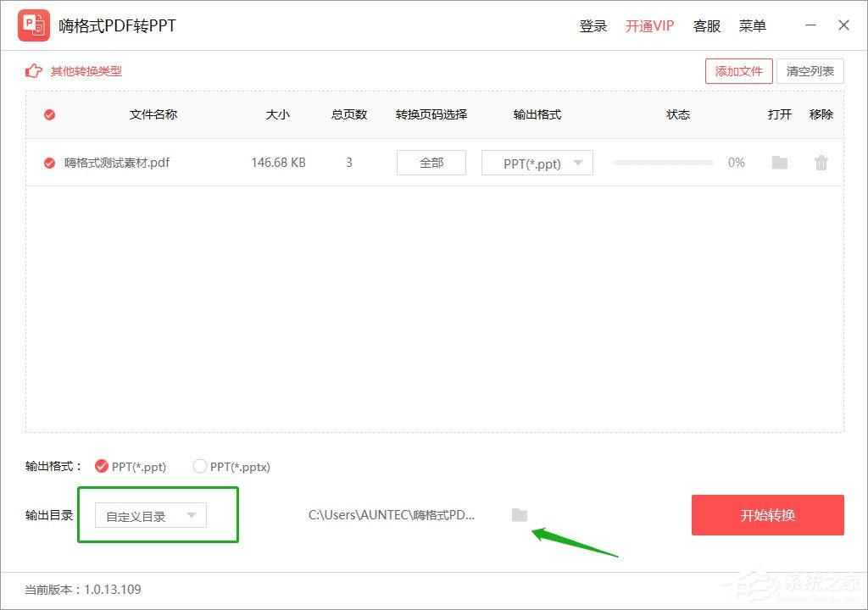Open the converted file's folder location
Viewport: 868px width, 610px height.
coord(779,163)
